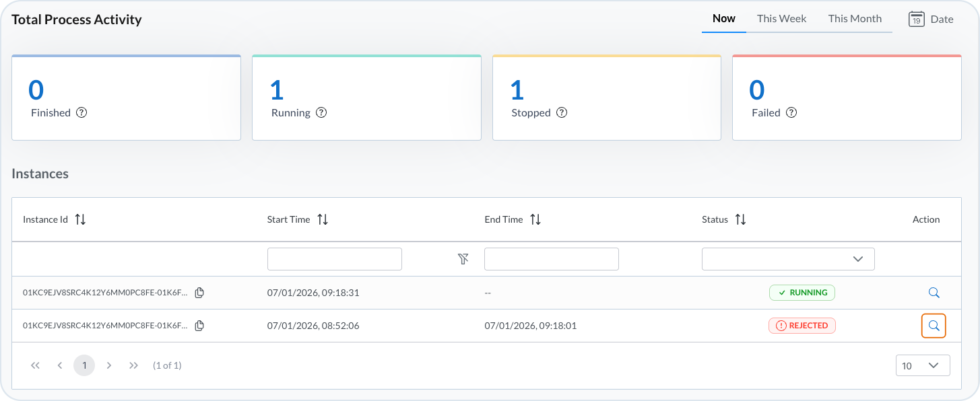
Task: Copy the RUNNING instance's ID
Action: point(199,293)
